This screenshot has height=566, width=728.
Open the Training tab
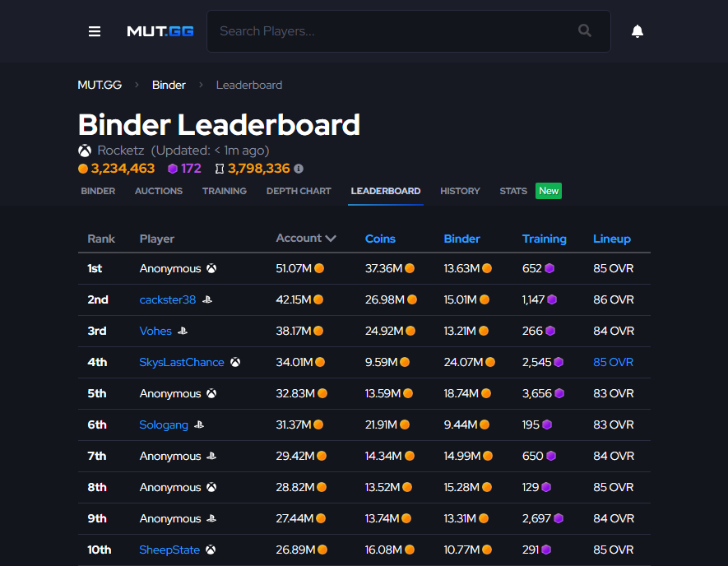[225, 191]
